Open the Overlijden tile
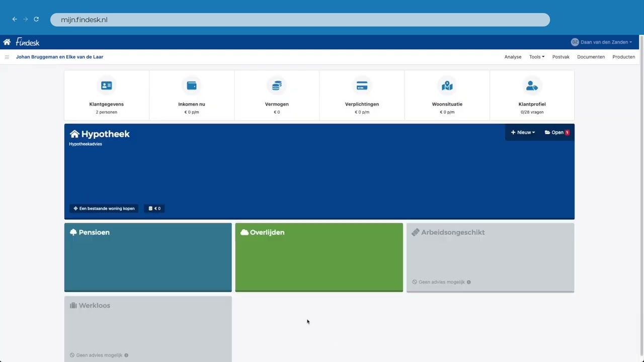 [319, 257]
